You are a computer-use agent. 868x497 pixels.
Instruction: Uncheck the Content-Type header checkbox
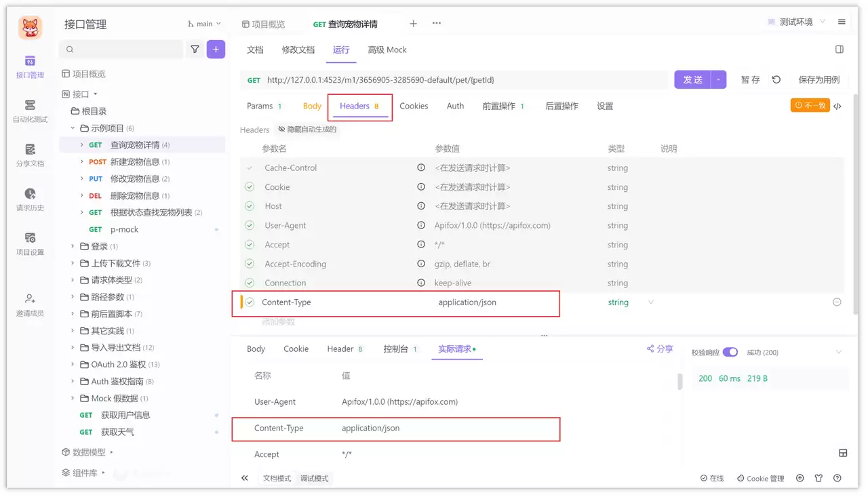[250, 302]
